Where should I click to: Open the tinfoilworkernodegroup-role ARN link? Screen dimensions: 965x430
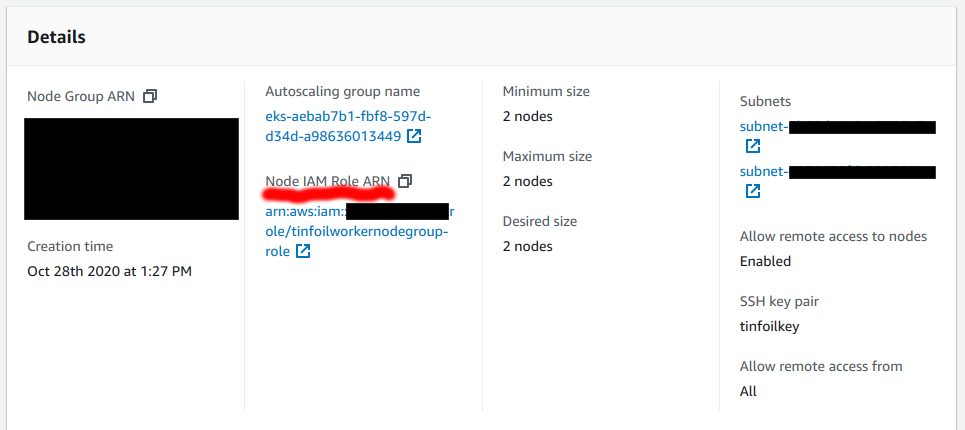pyautogui.click(x=359, y=232)
